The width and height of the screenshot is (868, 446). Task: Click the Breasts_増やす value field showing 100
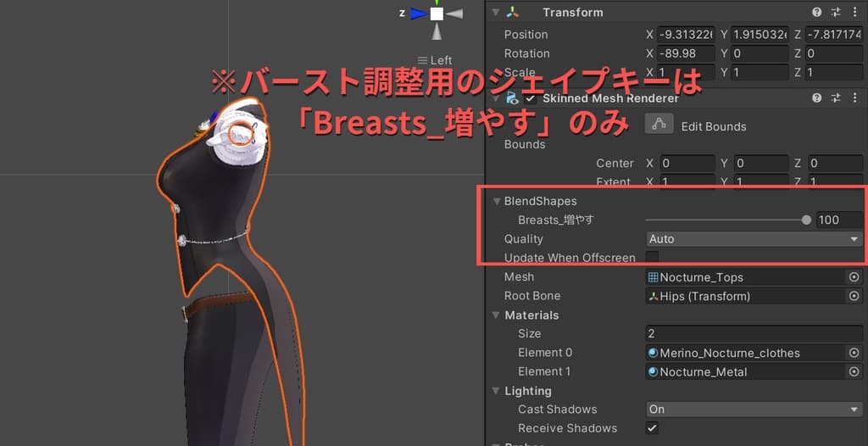(838, 220)
